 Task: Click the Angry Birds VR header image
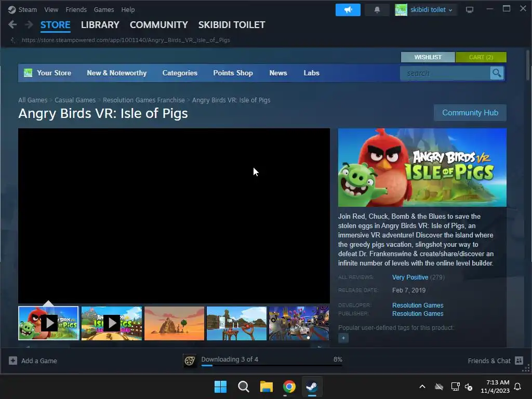click(422, 167)
